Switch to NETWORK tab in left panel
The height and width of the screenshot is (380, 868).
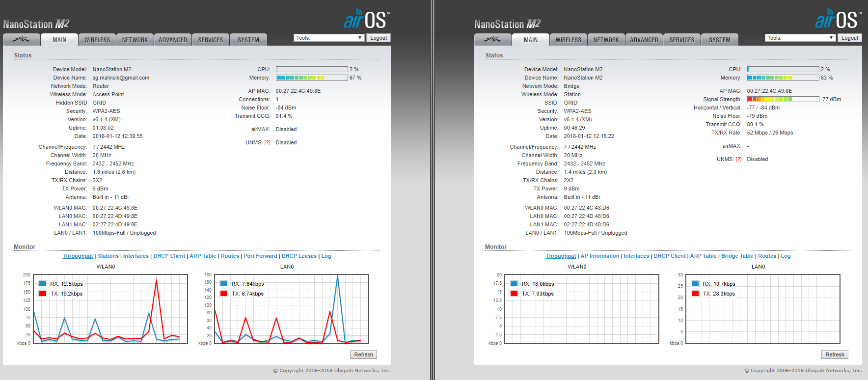coord(135,40)
